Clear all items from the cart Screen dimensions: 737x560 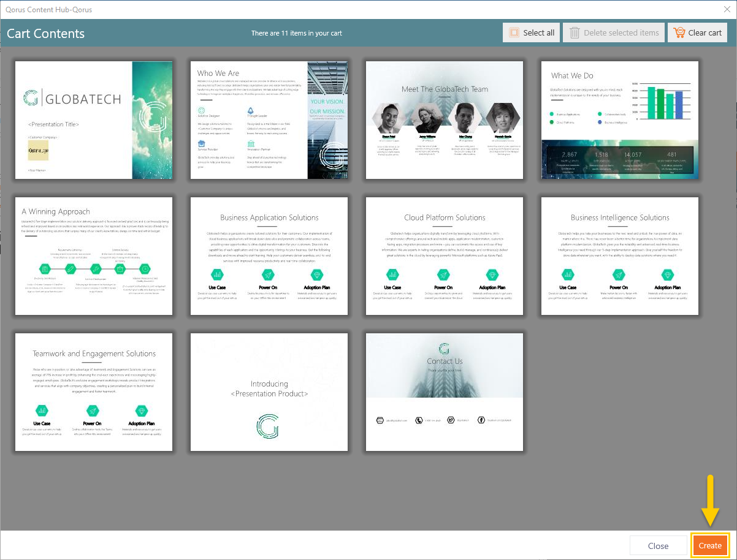[697, 32]
